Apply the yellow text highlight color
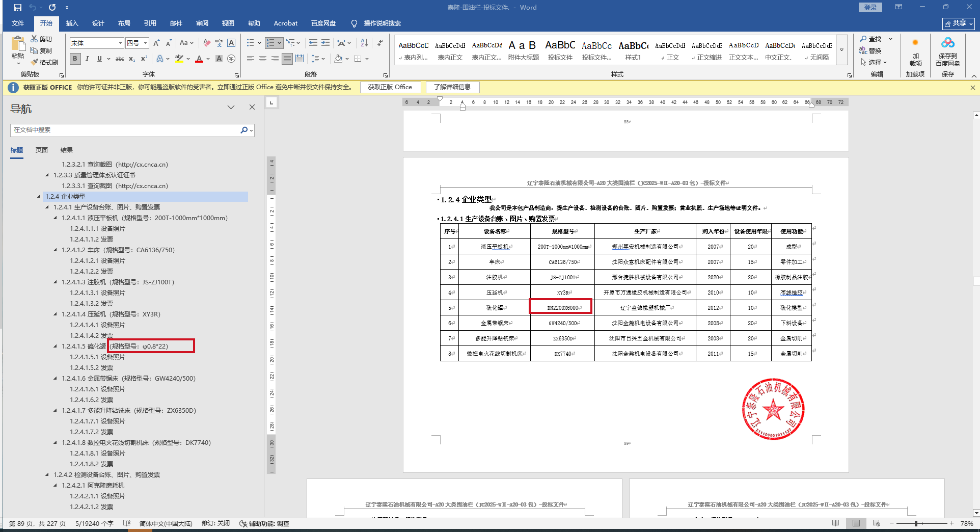 (x=179, y=59)
